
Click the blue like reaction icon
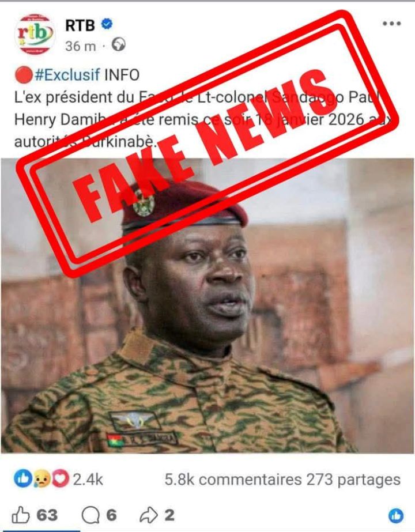click(x=22, y=479)
